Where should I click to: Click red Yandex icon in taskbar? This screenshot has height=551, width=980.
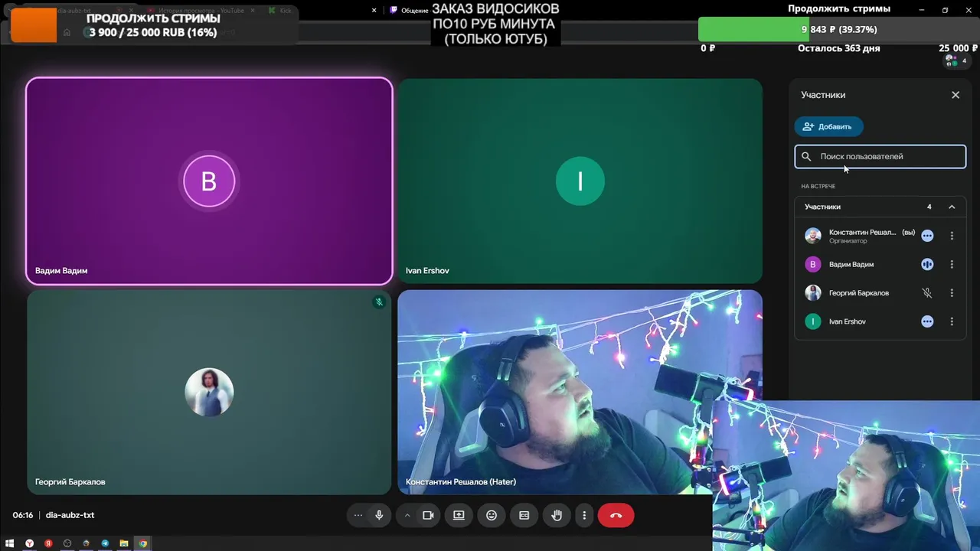[48, 543]
